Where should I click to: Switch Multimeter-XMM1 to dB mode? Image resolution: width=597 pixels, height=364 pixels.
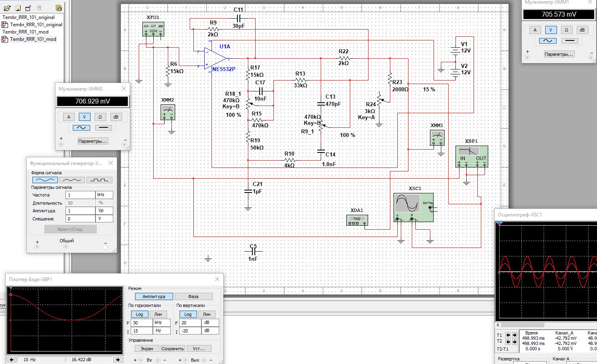(x=582, y=30)
